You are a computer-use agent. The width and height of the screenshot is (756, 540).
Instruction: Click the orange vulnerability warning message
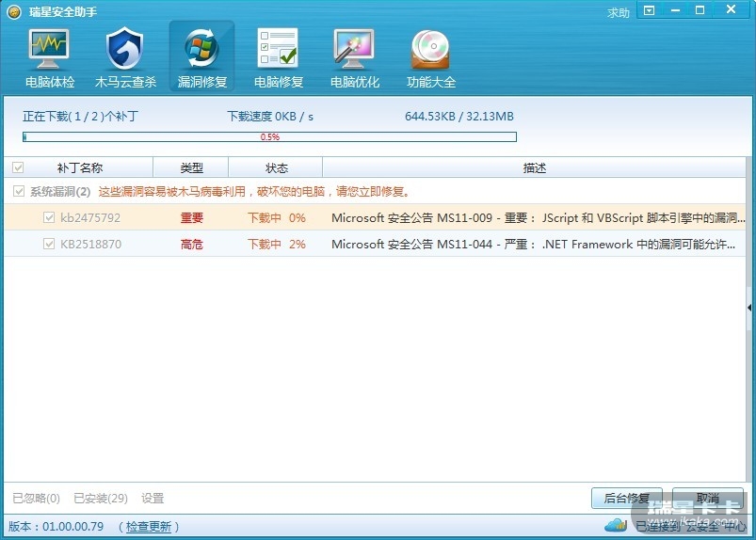tap(254, 192)
